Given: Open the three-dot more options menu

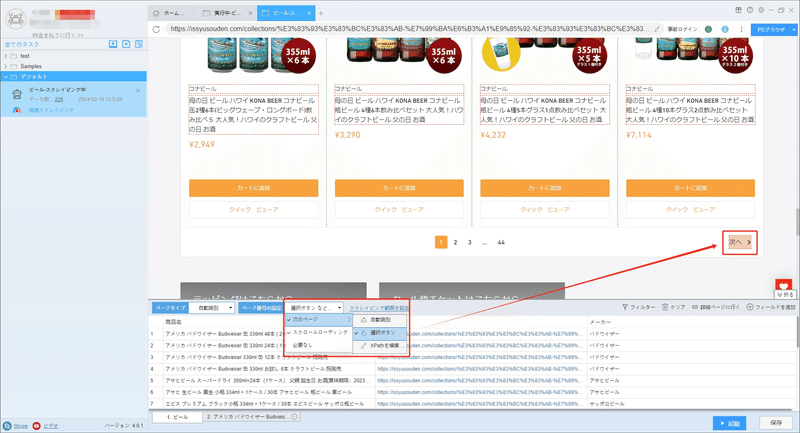Looking at the screenshot, I should tap(741, 29).
